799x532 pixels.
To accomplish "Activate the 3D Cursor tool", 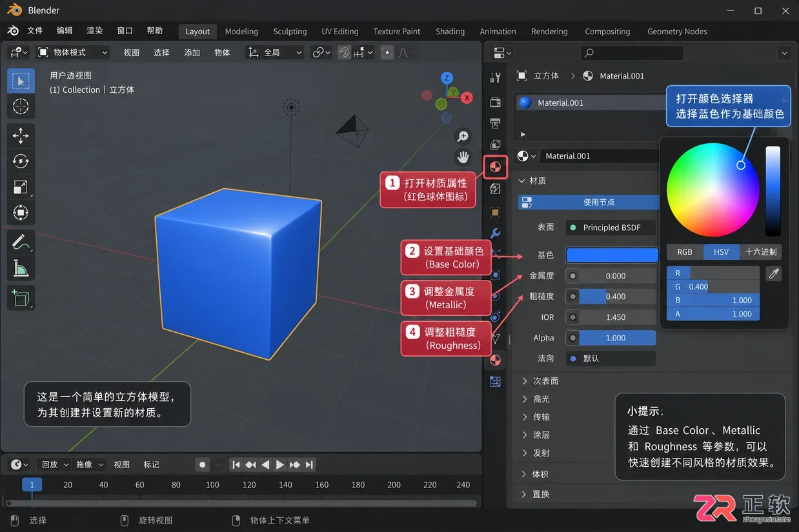I will [21, 106].
